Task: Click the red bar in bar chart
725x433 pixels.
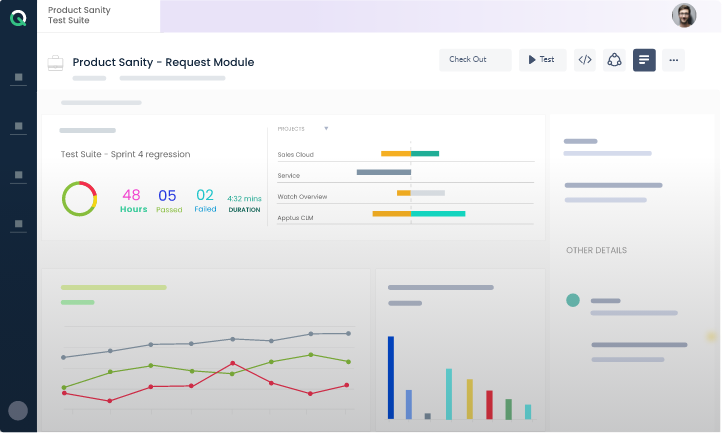Action: coord(489,405)
